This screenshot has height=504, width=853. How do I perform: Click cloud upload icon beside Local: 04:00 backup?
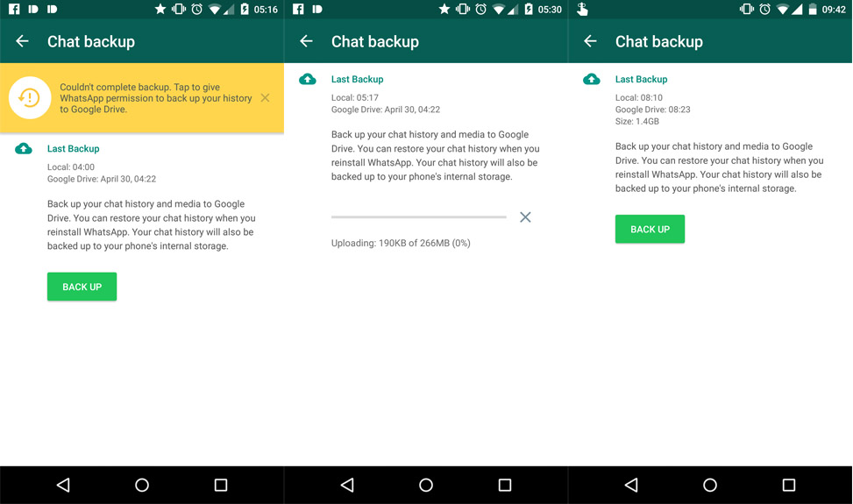pyautogui.click(x=24, y=149)
